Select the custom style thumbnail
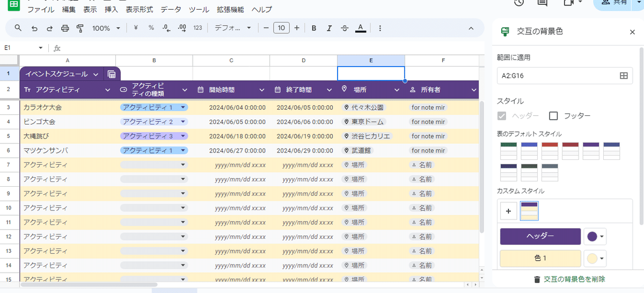This screenshot has width=644, height=293. (x=529, y=211)
